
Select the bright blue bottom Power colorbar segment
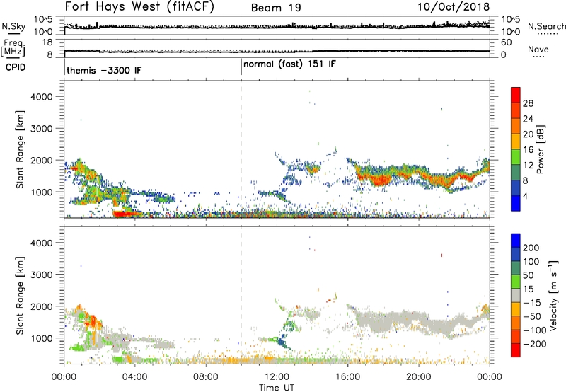click(516, 203)
